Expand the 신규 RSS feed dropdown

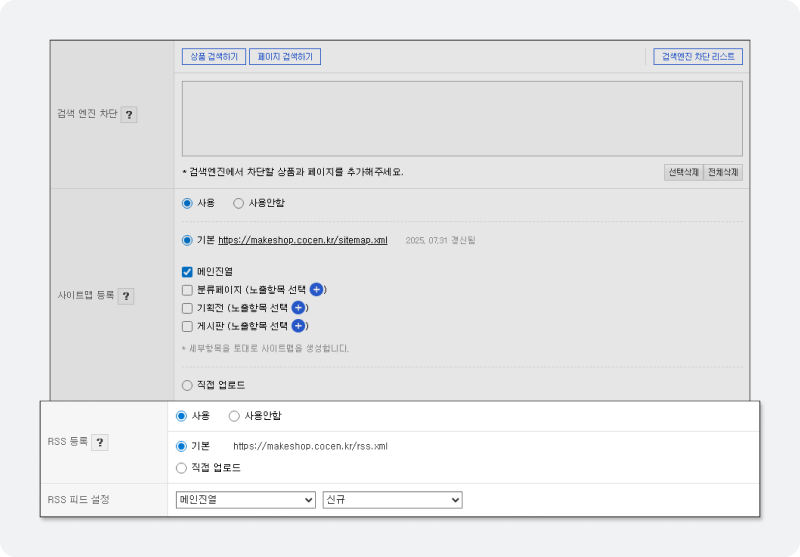pyautogui.click(x=392, y=500)
